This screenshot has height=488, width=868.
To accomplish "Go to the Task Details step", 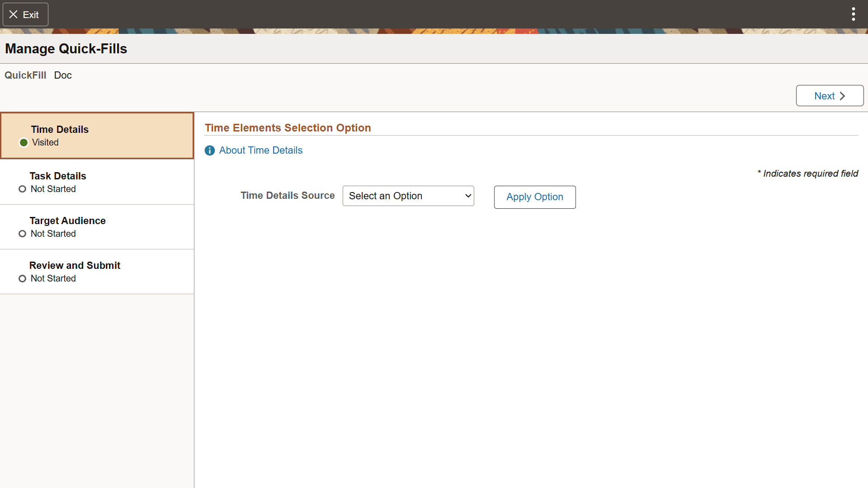I will coord(58,176).
